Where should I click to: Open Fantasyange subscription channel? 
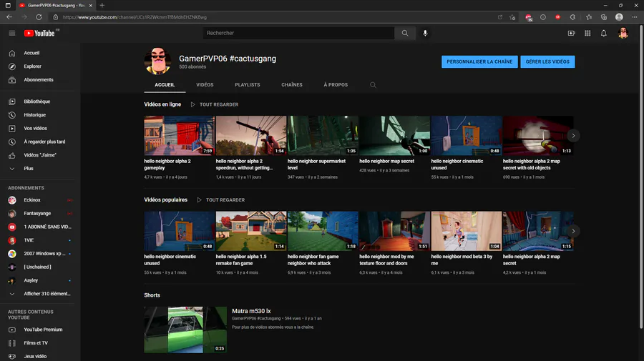click(x=37, y=213)
